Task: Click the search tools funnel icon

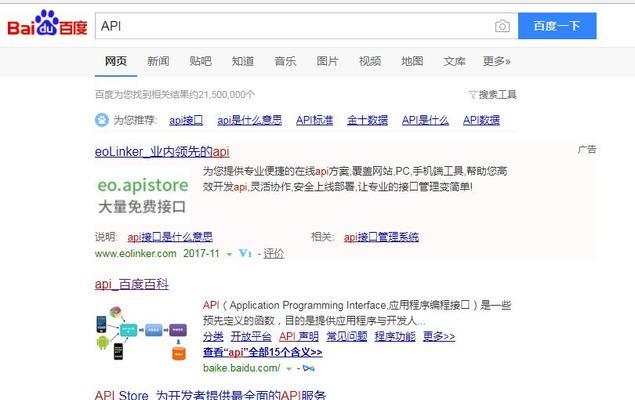Action: pyautogui.click(x=472, y=95)
